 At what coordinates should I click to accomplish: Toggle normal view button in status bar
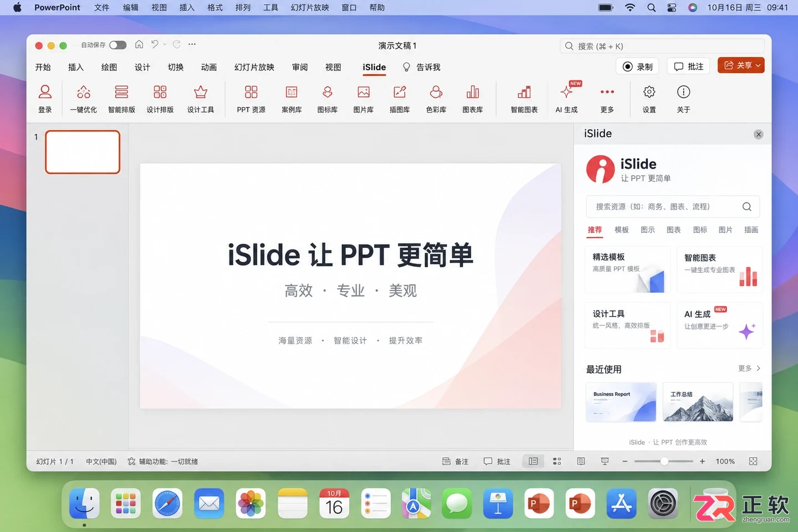click(x=533, y=461)
